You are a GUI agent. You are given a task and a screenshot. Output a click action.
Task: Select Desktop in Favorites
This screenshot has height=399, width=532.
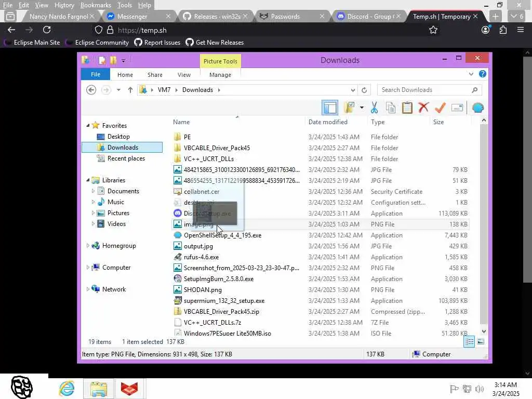(x=118, y=137)
